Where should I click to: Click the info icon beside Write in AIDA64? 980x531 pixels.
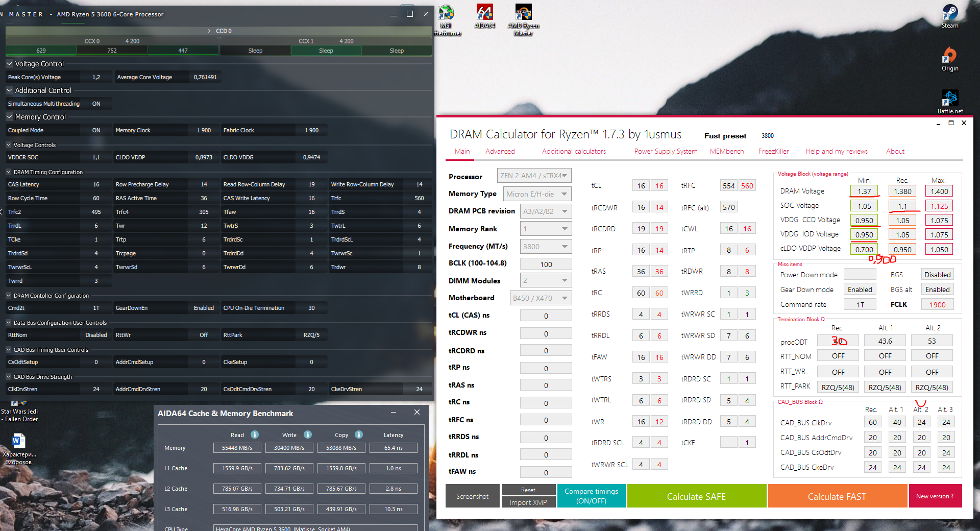click(308, 435)
